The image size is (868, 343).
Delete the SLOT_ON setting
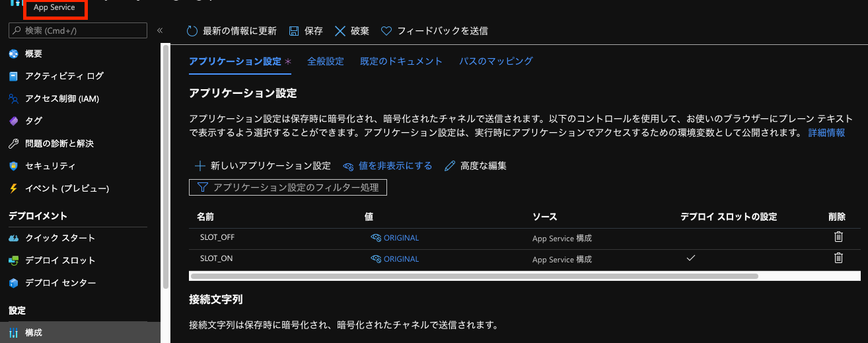point(838,258)
